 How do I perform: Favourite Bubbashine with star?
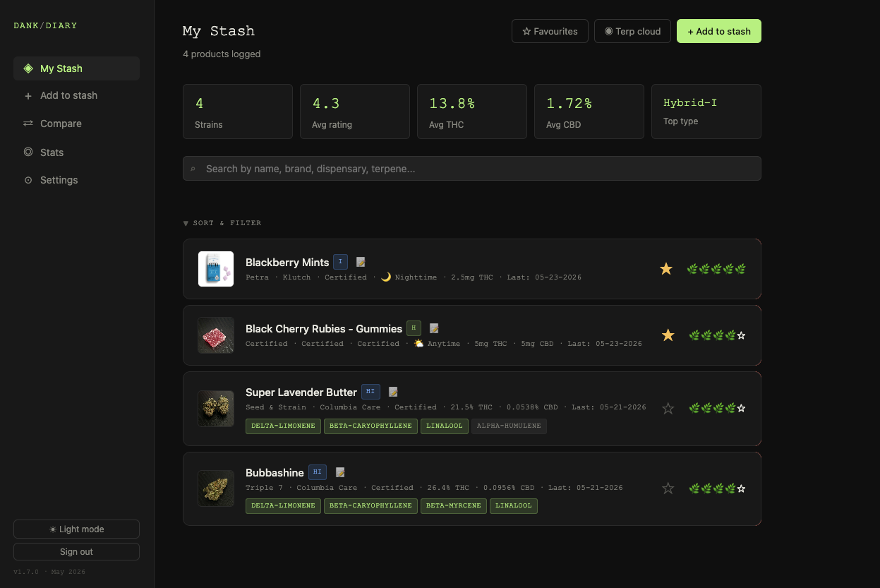point(668,488)
